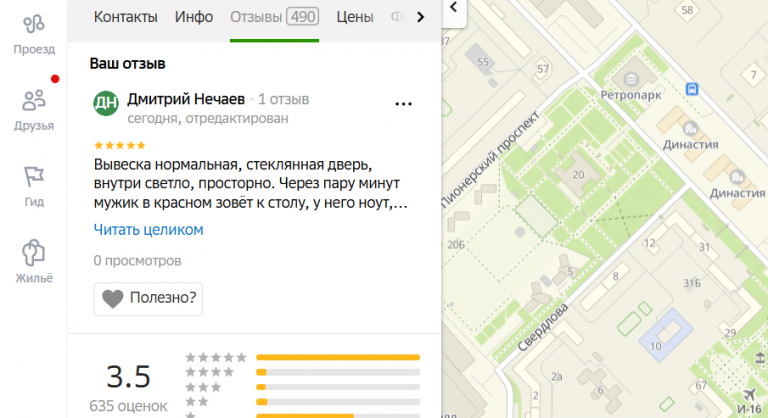Select the lower Династия marker on map
Image resolution: width=768 pixels, height=418 pixels.
coord(737,177)
